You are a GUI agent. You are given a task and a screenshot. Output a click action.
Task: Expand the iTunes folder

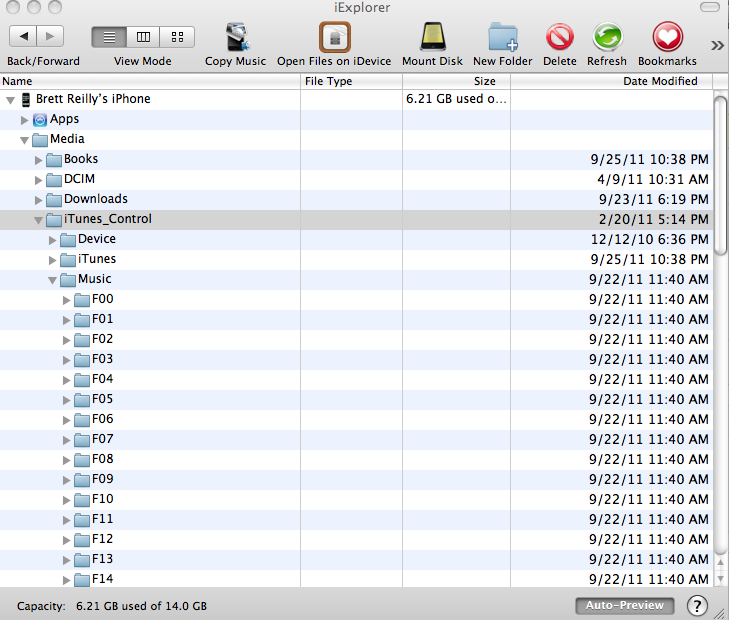53,260
